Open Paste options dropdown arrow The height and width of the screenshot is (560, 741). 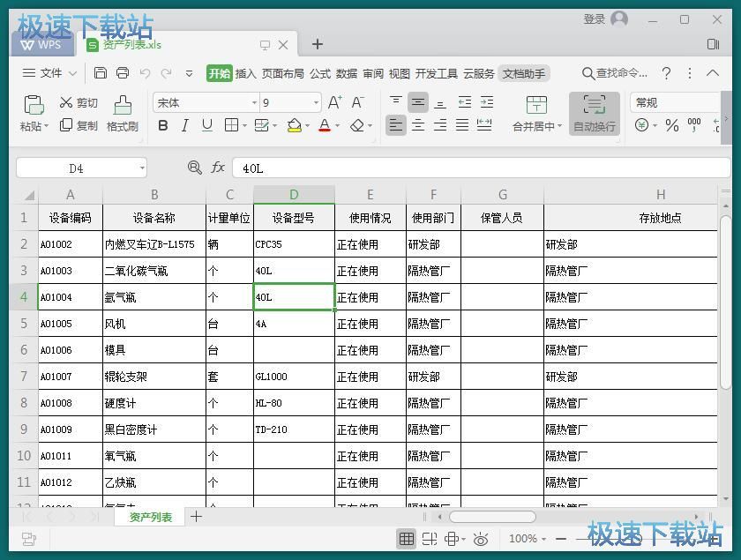(x=46, y=127)
